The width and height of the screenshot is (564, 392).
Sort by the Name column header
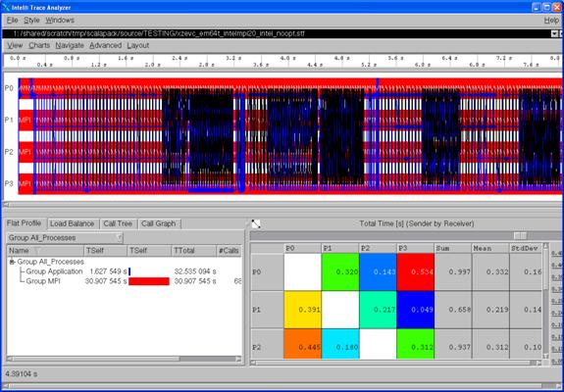point(45,251)
